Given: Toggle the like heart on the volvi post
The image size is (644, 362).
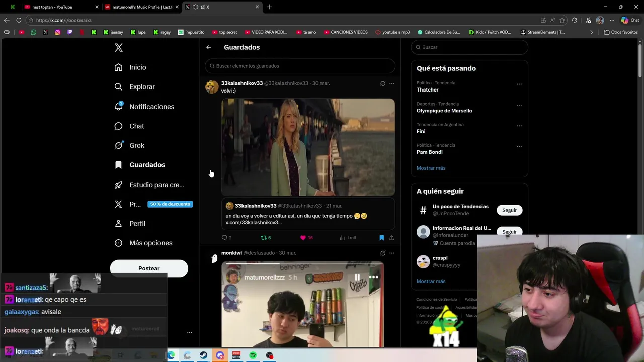Looking at the screenshot, I should [303, 238].
